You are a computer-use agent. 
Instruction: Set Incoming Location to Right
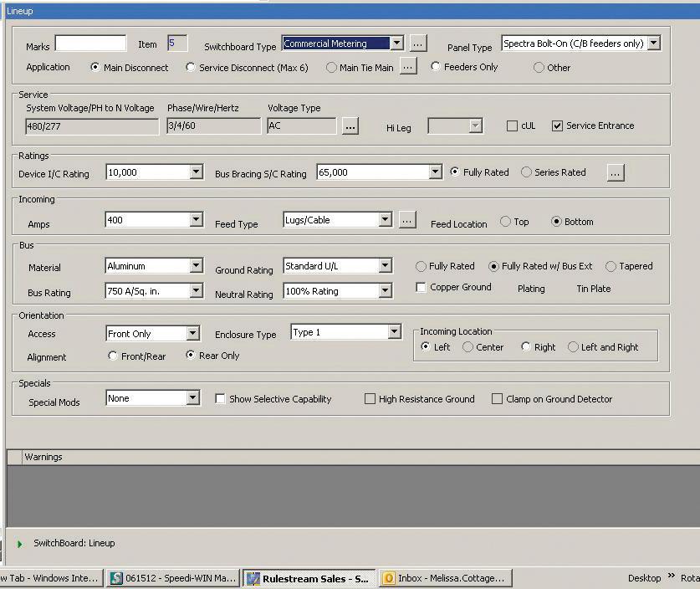[x=526, y=346]
